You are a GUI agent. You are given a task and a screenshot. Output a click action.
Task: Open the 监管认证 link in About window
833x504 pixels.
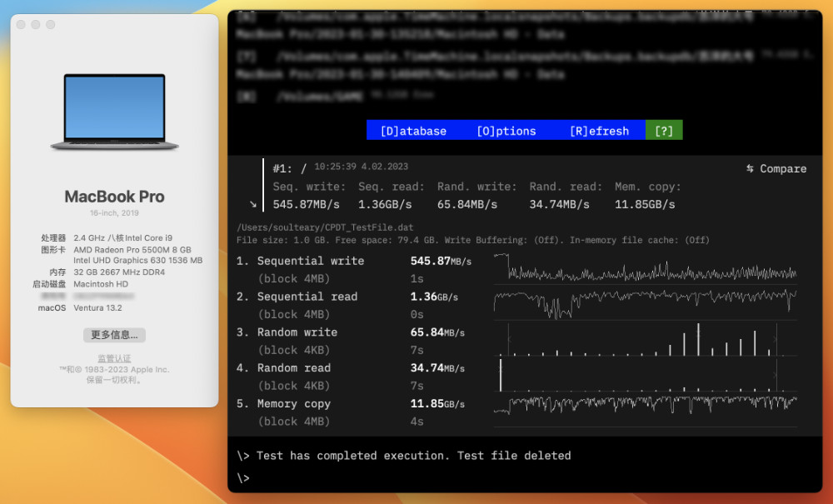coord(114,358)
